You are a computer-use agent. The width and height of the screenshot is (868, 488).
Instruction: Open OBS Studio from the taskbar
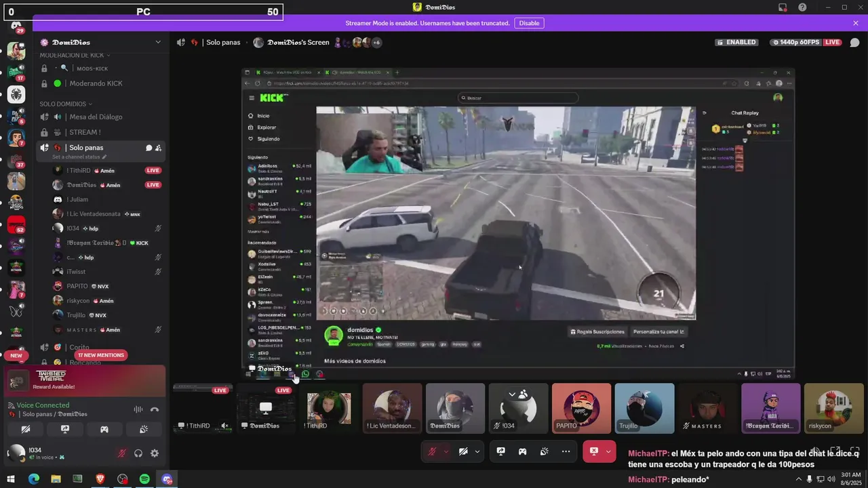122,479
